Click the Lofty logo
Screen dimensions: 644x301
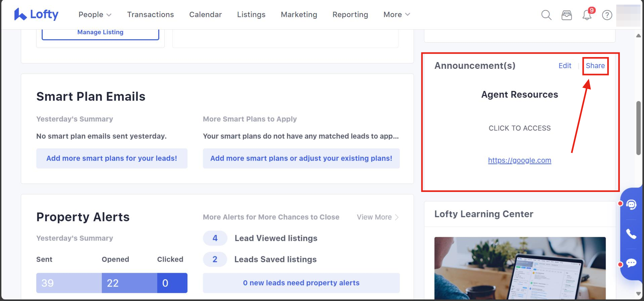(36, 14)
